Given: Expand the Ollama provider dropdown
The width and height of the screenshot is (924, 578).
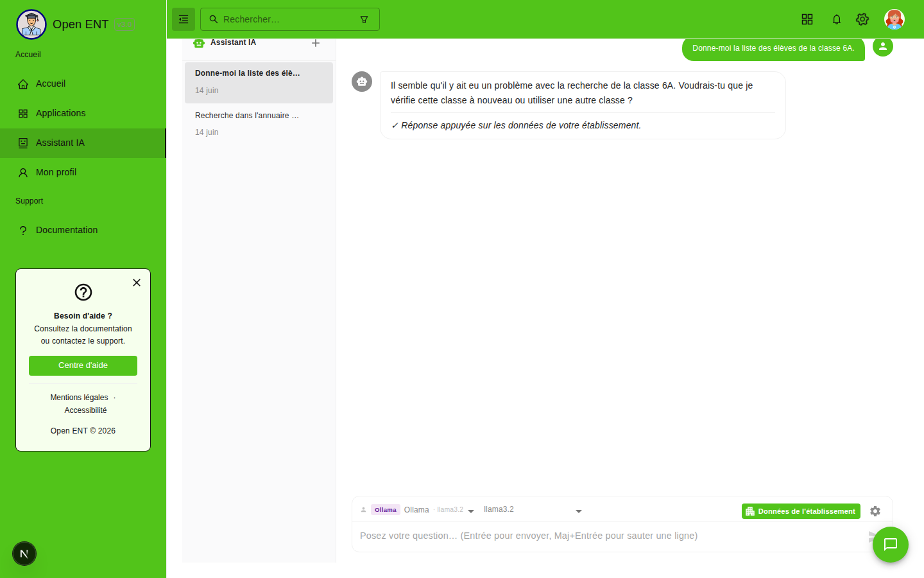Looking at the screenshot, I should 471,511.
